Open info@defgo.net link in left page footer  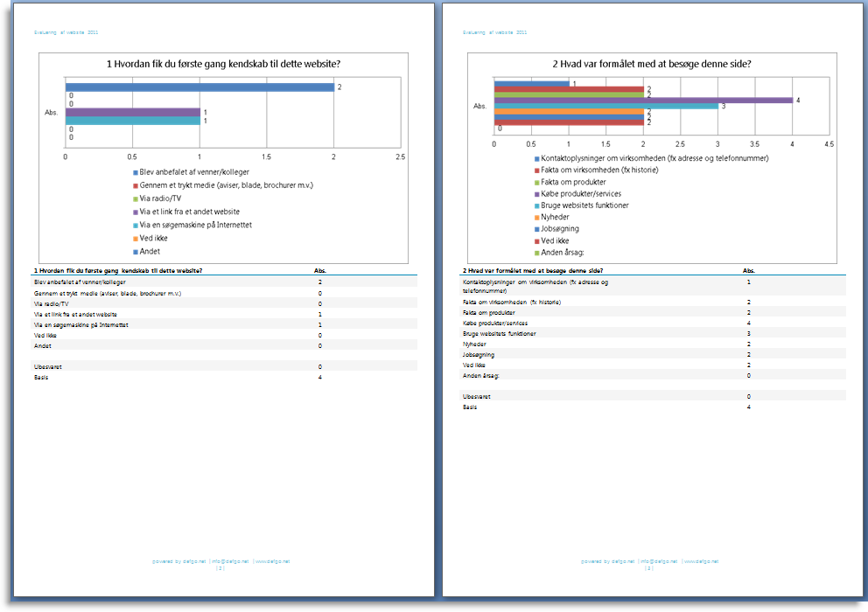point(230,561)
